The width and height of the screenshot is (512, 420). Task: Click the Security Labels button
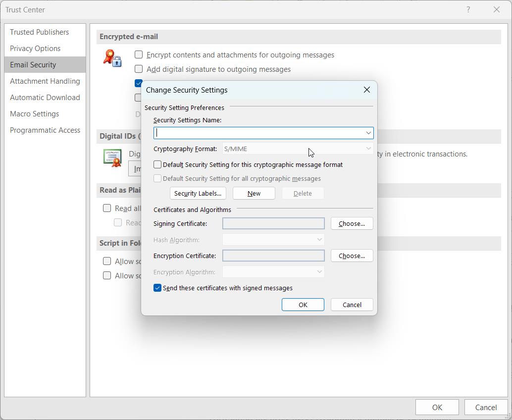pyautogui.click(x=198, y=193)
